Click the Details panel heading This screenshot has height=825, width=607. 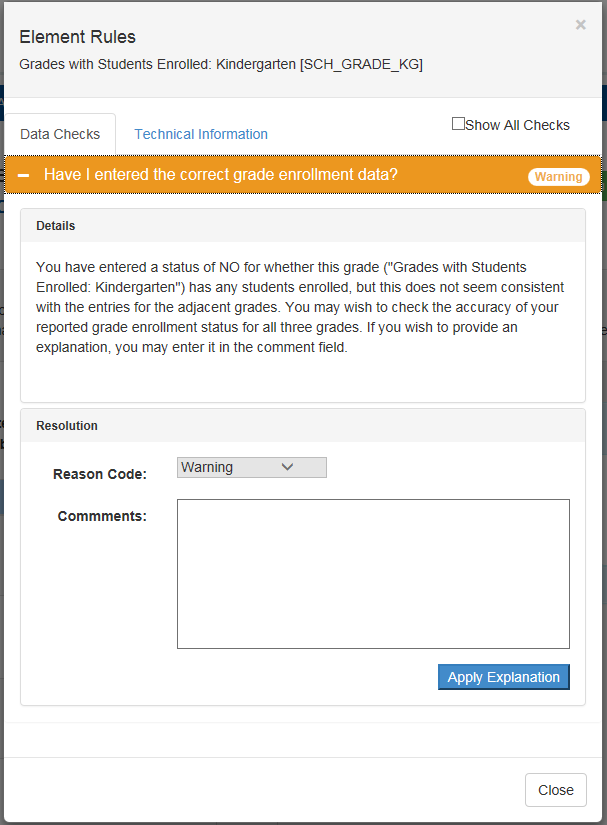56,226
